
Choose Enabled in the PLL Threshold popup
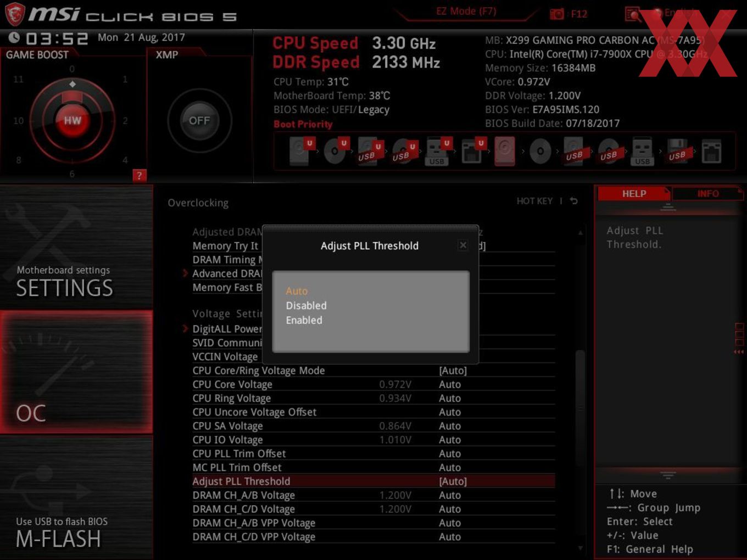(304, 320)
